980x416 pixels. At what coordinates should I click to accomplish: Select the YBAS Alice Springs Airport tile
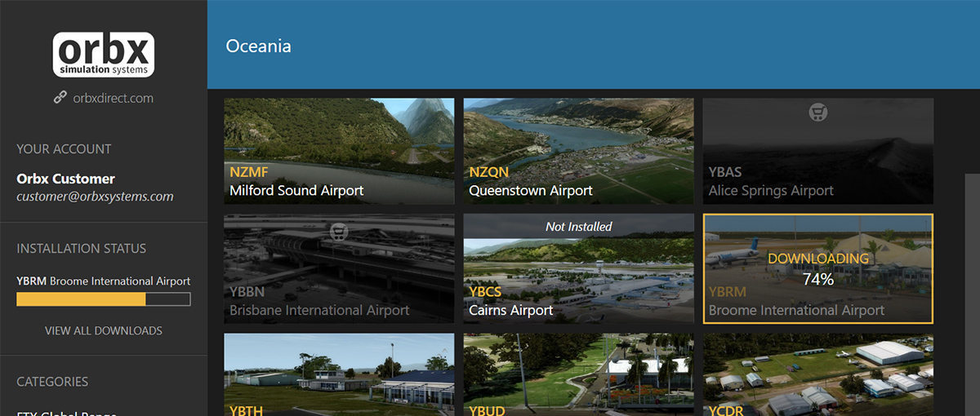pyautogui.click(x=818, y=151)
